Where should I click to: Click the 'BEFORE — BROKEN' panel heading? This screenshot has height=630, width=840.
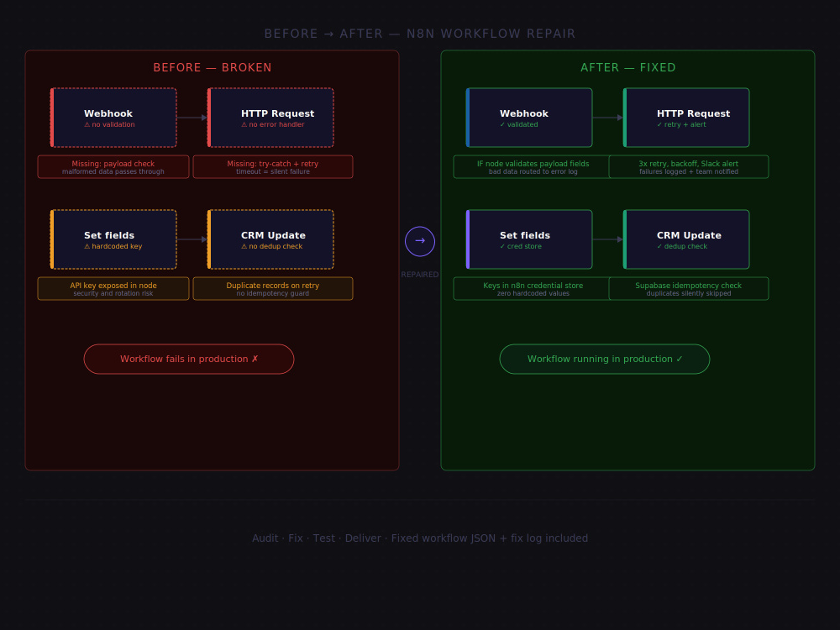[213, 67]
